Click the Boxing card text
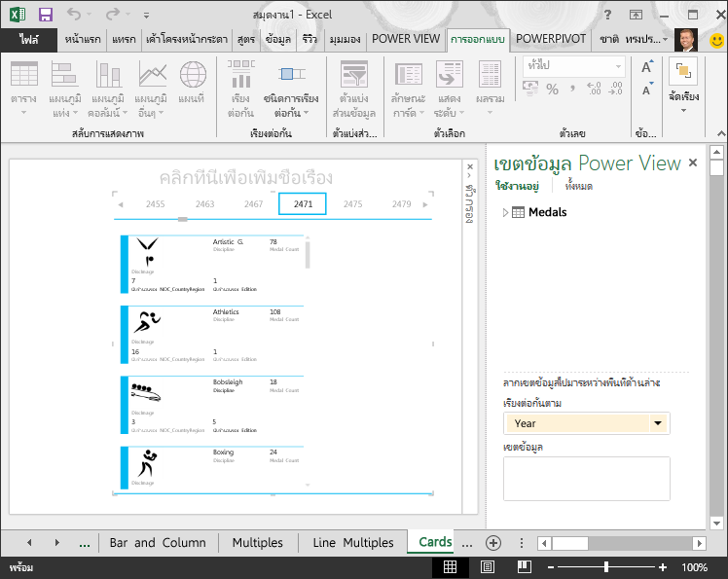 pyautogui.click(x=223, y=452)
